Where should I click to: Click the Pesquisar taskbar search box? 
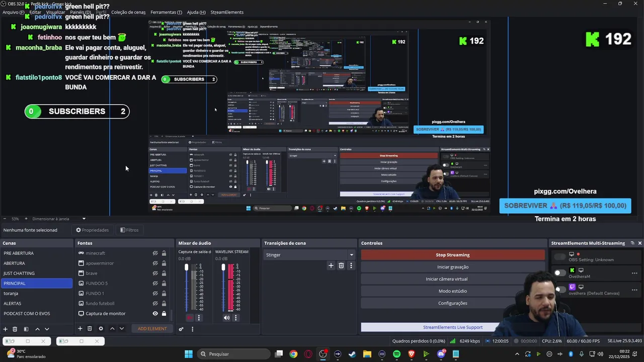[x=233, y=354]
